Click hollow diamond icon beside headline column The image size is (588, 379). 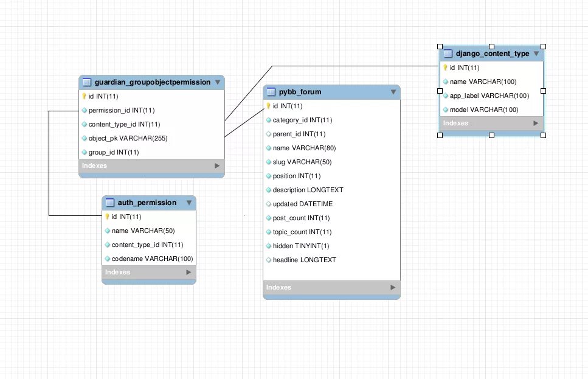[x=269, y=260]
